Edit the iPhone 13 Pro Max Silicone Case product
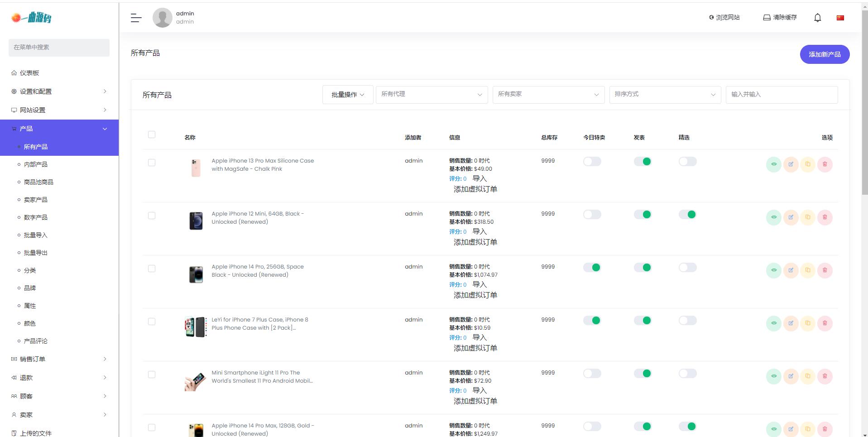The height and width of the screenshot is (437, 868). (791, 164)
